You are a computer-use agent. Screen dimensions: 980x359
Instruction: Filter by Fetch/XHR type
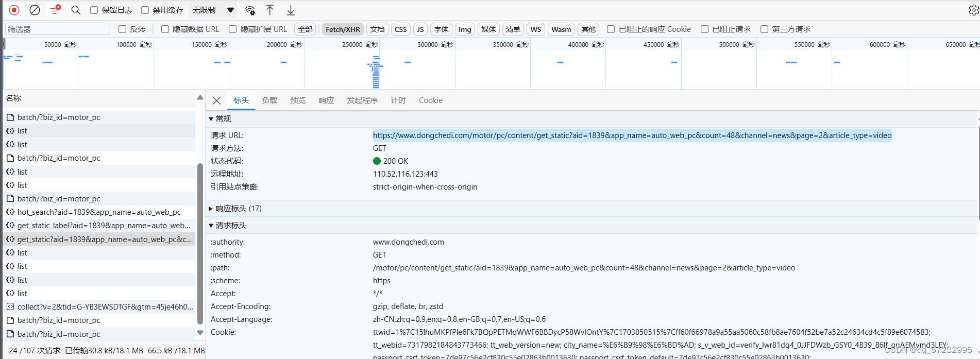[x=343, y=29]
